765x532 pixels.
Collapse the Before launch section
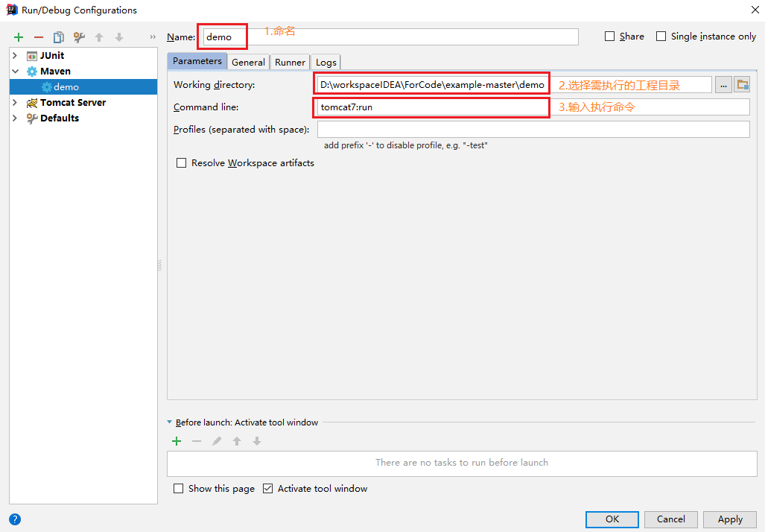point(169,422)
